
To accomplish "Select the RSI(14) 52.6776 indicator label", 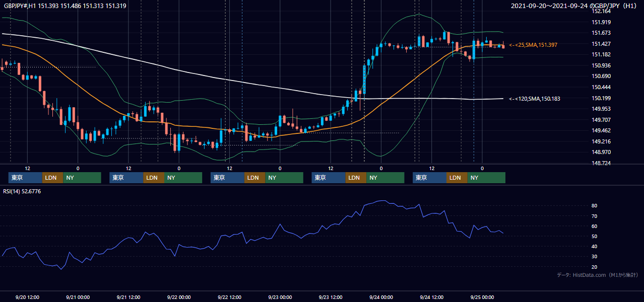I will (x=22, y=191).
